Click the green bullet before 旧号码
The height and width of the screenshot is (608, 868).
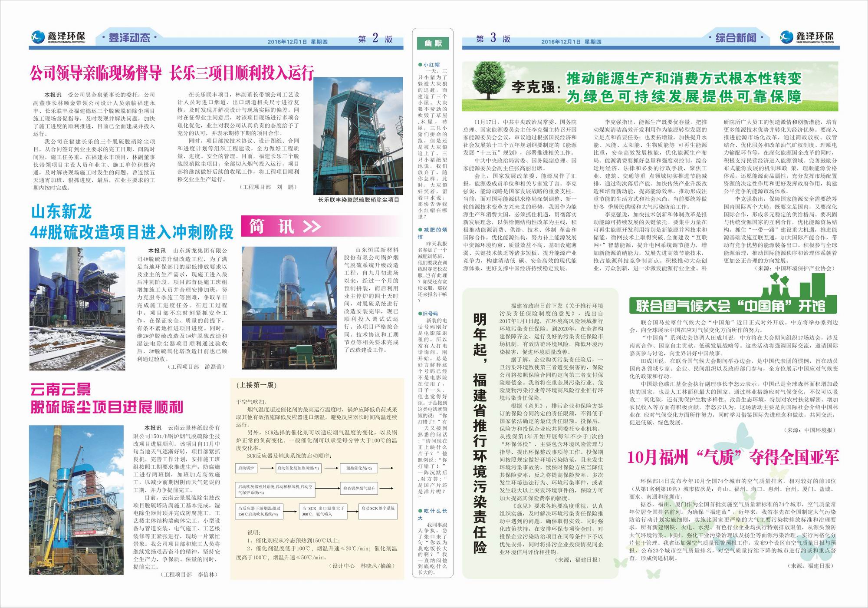pos(420,314)
